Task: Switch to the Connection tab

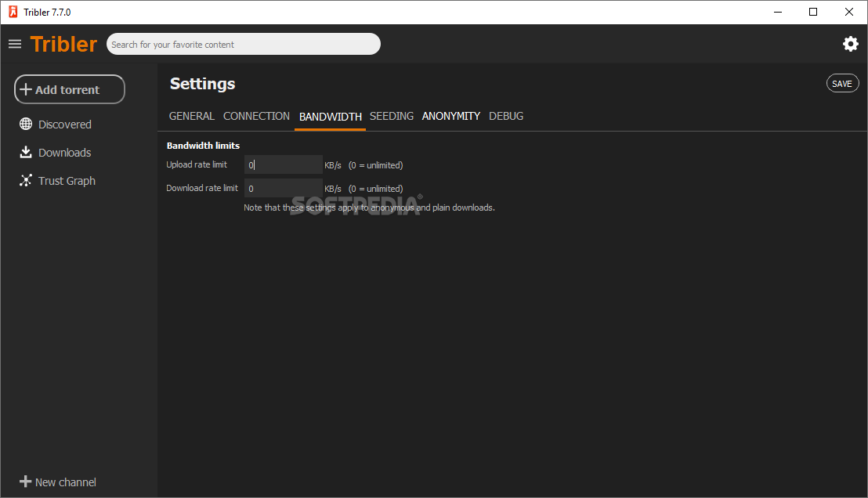Action: click(256, 116)
